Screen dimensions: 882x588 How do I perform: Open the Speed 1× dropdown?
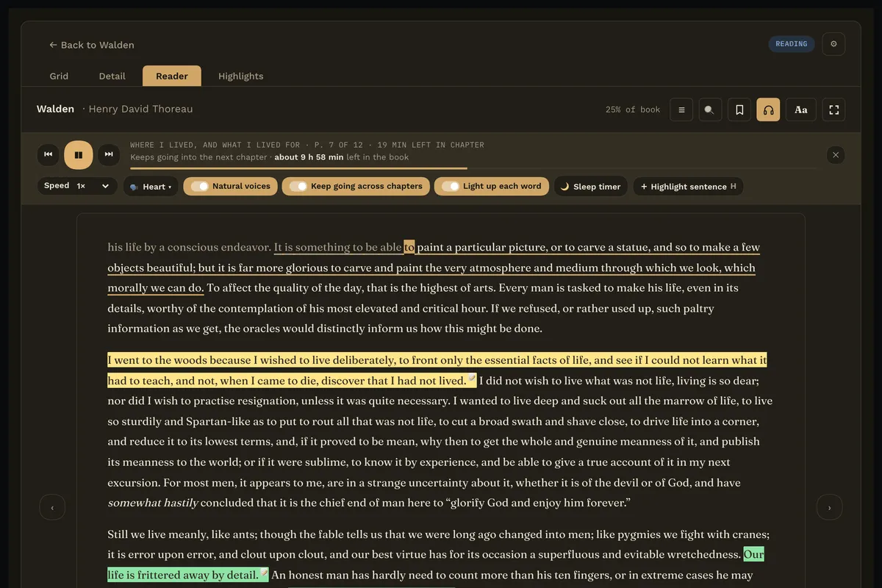pyautogui.click(x=78, y=186)
